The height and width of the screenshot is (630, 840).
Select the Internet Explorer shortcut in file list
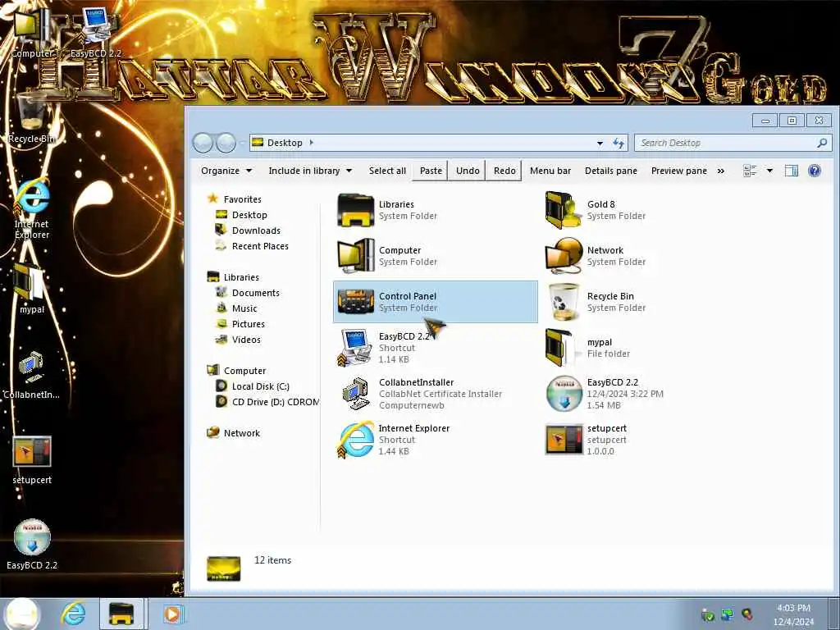[355, 440]
